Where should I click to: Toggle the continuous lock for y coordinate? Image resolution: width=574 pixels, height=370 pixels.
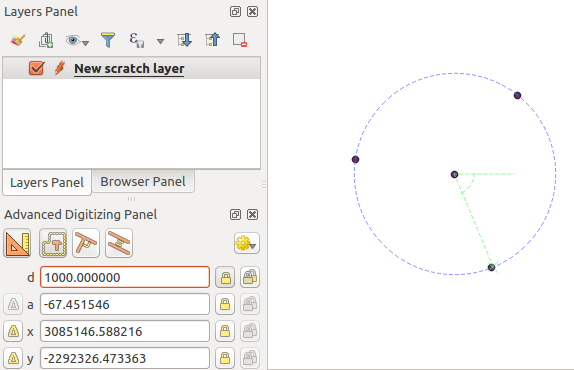point(250,358)
